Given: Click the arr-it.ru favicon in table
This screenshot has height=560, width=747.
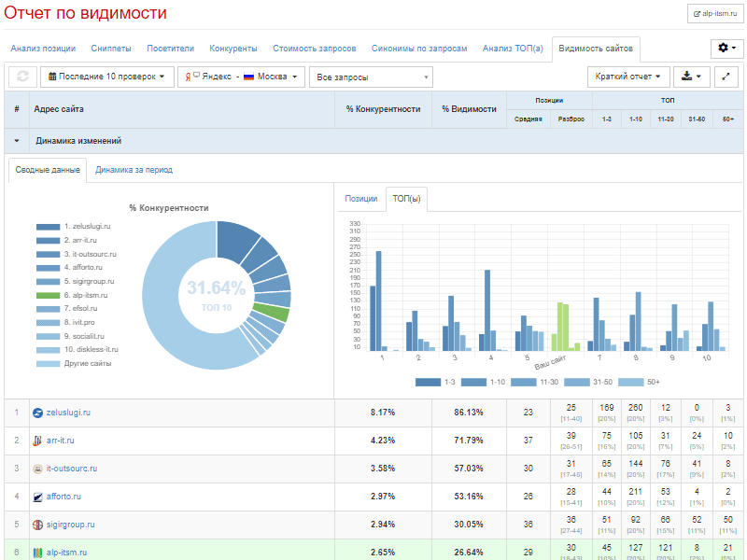Looking at the screenshot, I should point(37,441).
